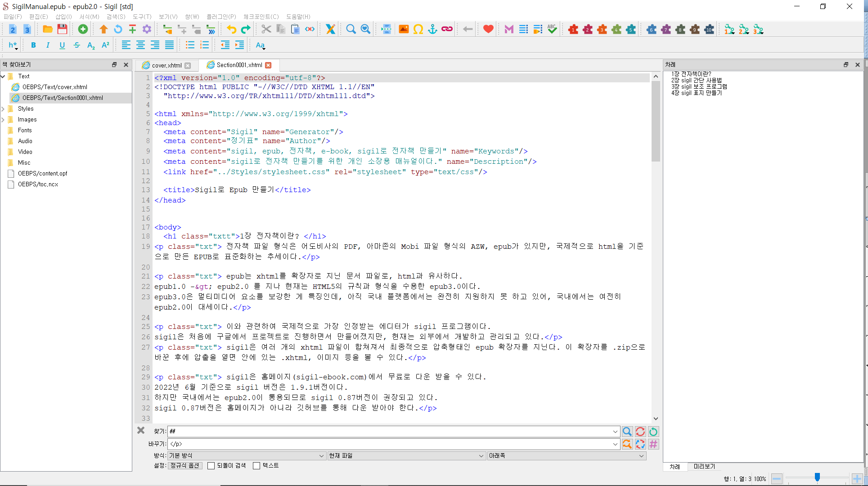Click the zoom slider handle
The height and width of the screenshot is (486, 868).
pos(817,477)
